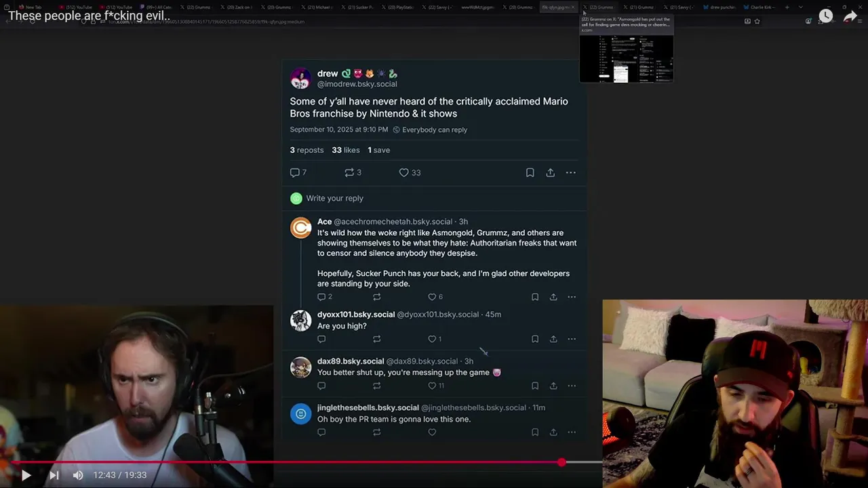
Task: Click the video title 'These people are f*cking evil'
Action: click(89, 16)
